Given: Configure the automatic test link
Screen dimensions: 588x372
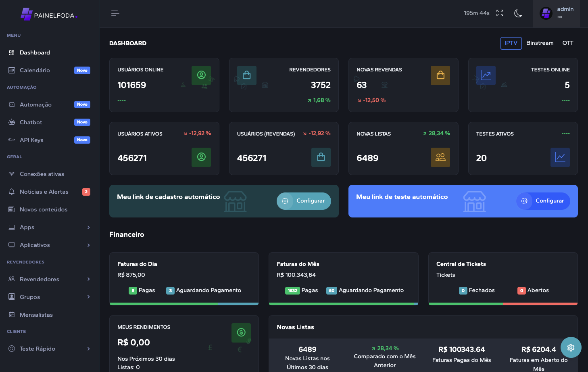Looking at the screenshot, I should (543, 201).
